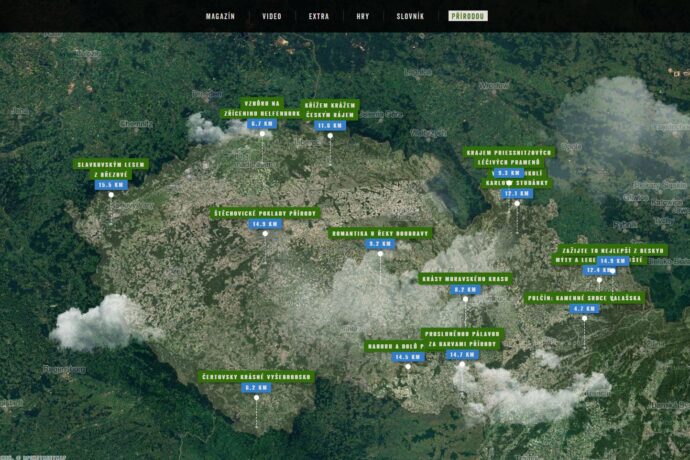Open the Čertovsky krásné Vyšebrodsko route

tap(256, 377)
